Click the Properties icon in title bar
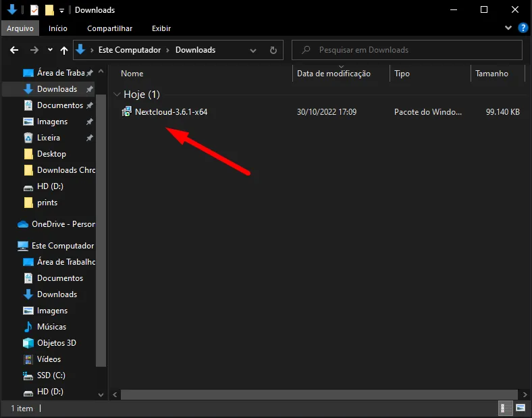 (x=34, y=10)
